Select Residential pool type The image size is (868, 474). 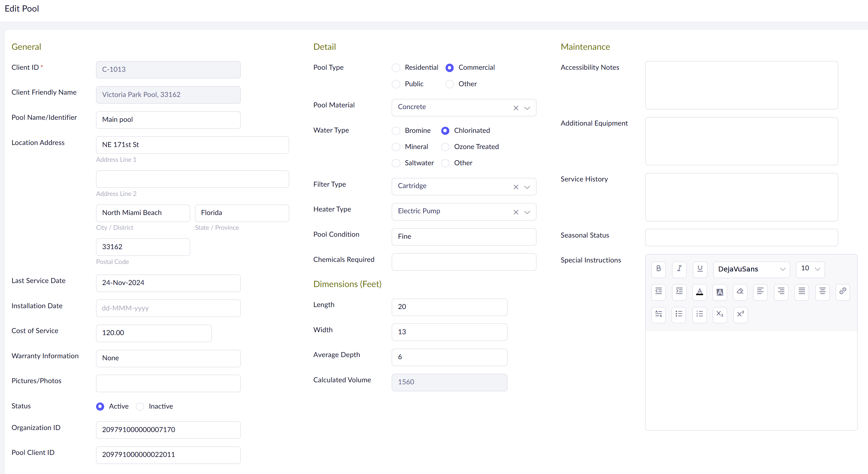coord(396,68)
